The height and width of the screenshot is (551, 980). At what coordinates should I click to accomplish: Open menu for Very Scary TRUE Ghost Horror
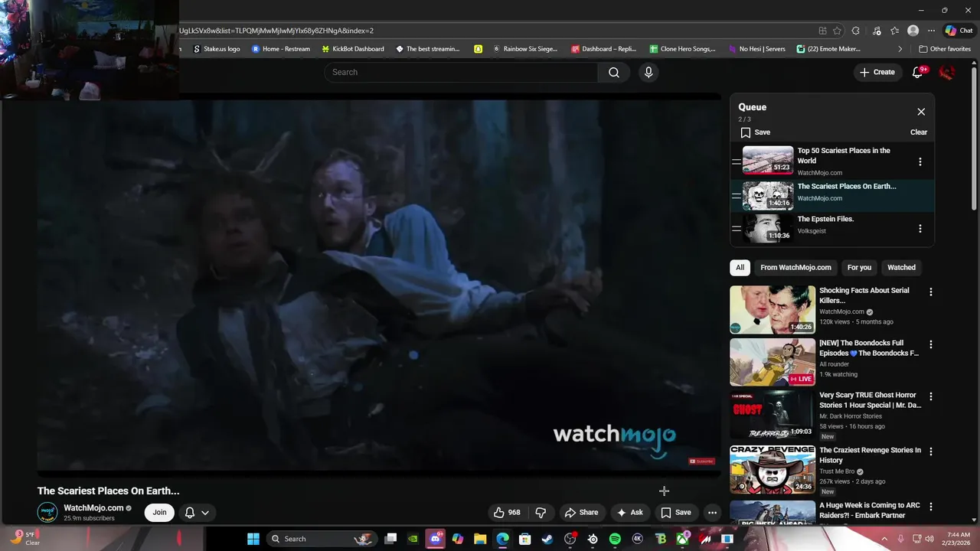(x=931, y=396)
